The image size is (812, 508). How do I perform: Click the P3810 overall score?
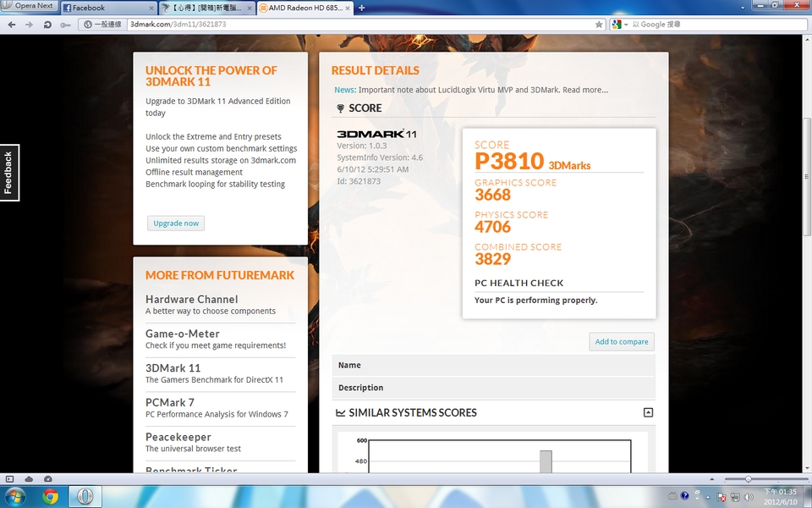509,161
